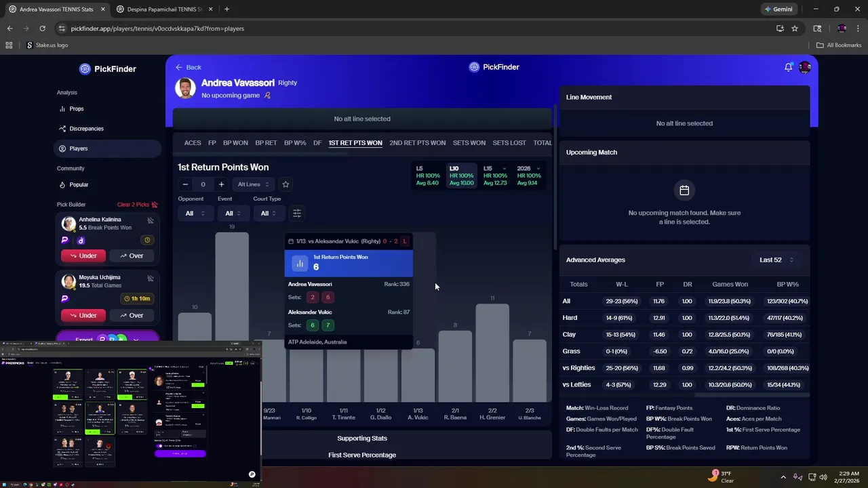Remove Anhelina Kalinina pick from builder
The width and height of the screenshot is (868, 488).
pyautogui.click(x=151, y=220)
